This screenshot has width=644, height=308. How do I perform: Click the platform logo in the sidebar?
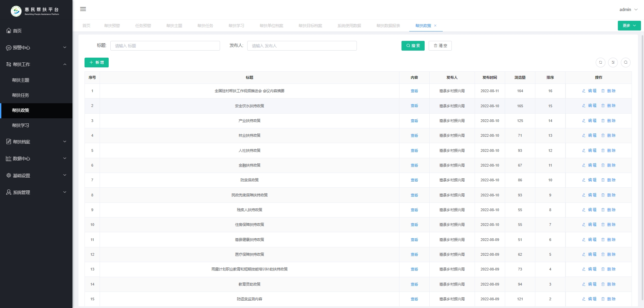click(35, 11)
